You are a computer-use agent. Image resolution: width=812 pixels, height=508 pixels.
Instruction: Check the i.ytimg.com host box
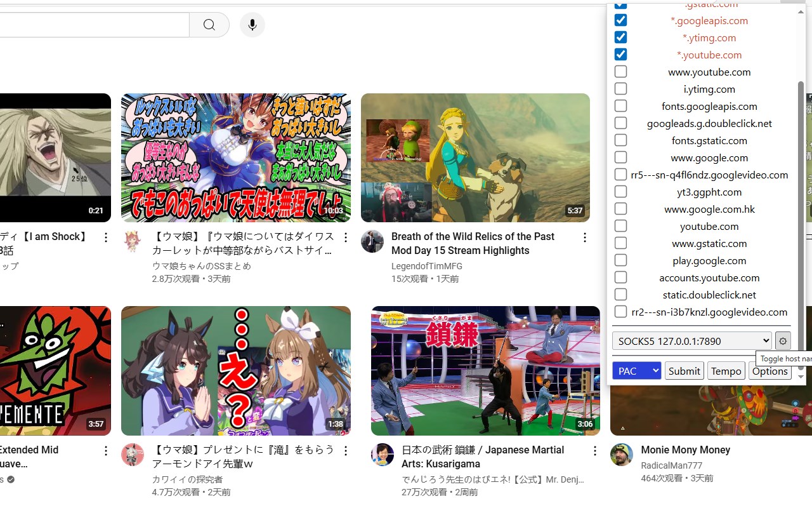(620, 89)
